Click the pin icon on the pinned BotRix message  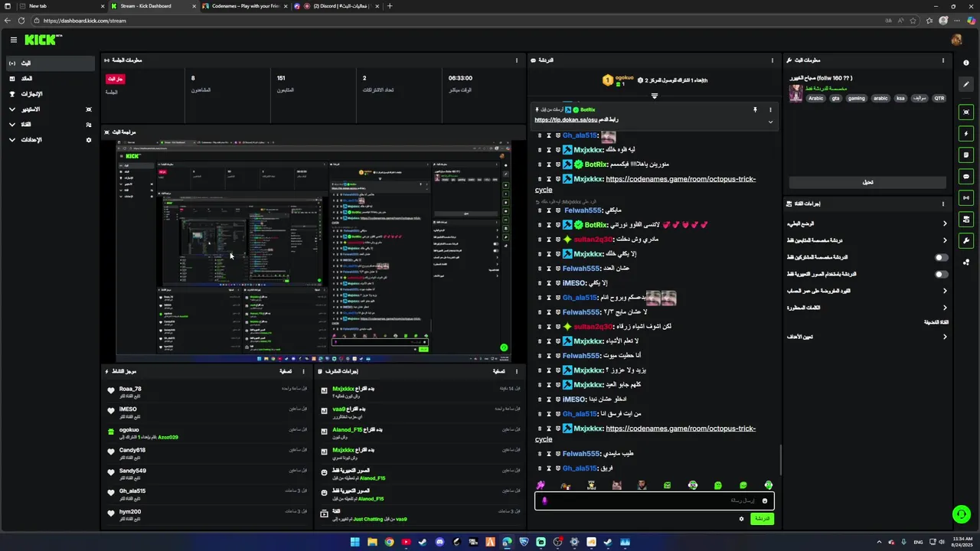(755, 110)
